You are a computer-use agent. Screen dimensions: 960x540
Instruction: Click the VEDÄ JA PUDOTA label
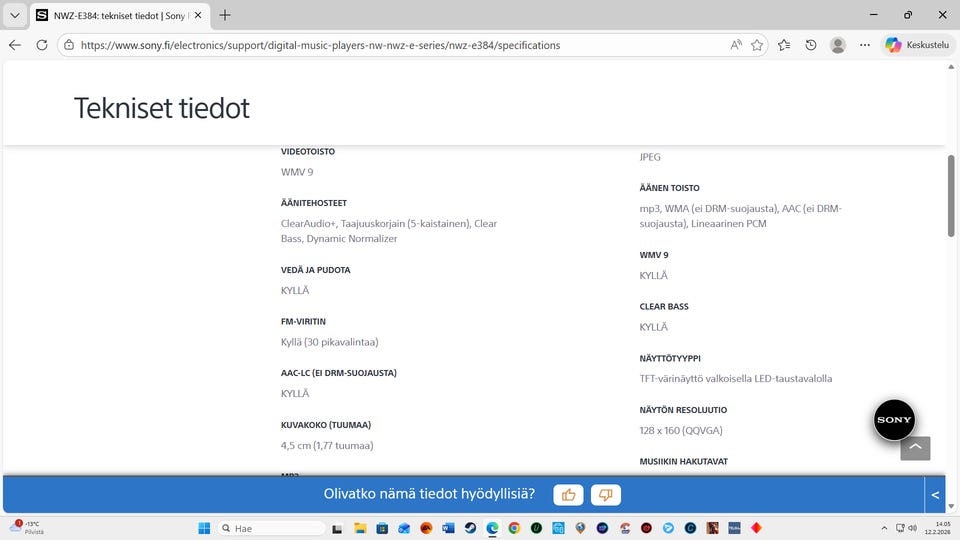(x=315, y=270)
